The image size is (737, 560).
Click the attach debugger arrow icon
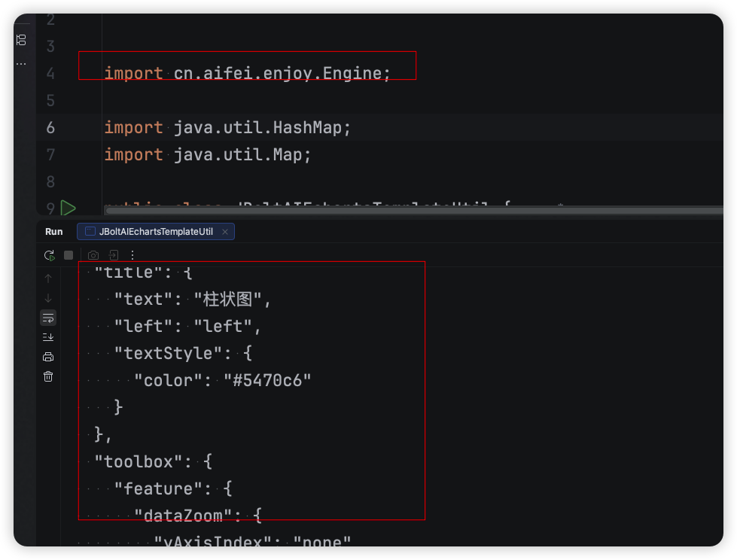click(x=113, y=255)
